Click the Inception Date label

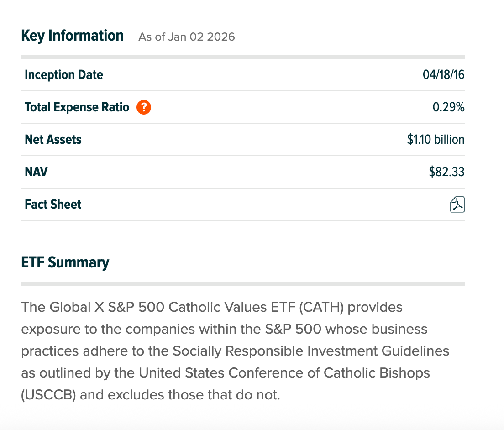pos(64,74)
